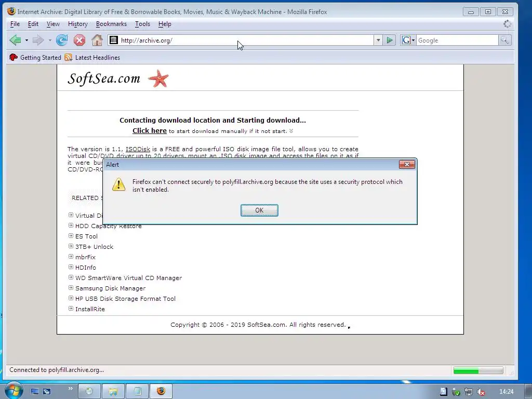Click the green page loading progress bar
This screenshot has height=399, width=532.
tap(478, 370)
